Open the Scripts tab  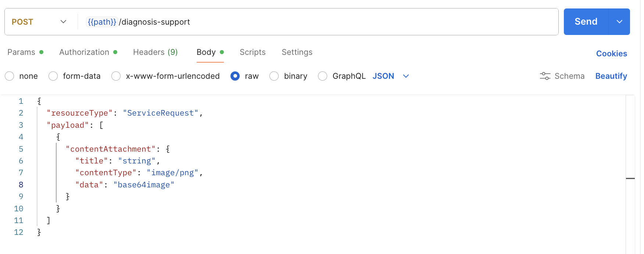[x=253, y=52]
